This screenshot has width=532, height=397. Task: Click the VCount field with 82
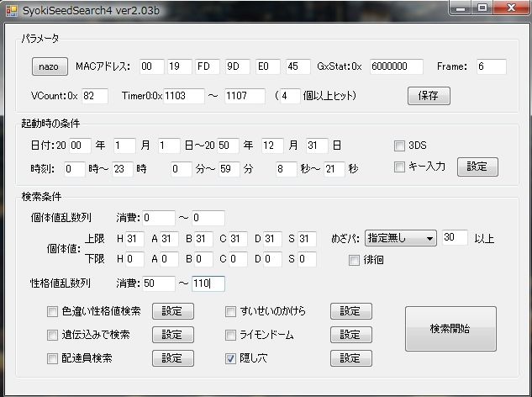coord(95,96)
